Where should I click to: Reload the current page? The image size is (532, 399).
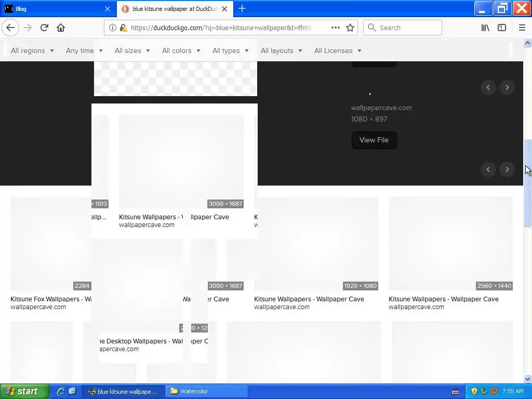(x=44, y=28)
